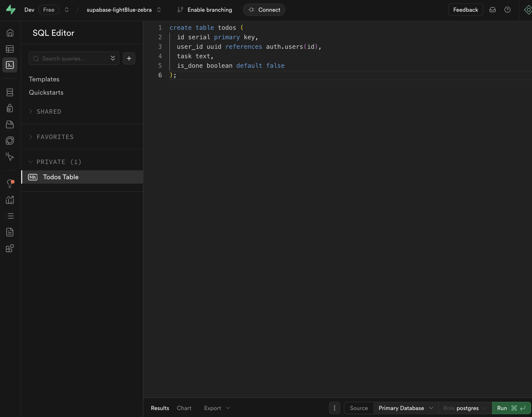
Task: Click line number 6 in editor gutter
Action: 160,75
